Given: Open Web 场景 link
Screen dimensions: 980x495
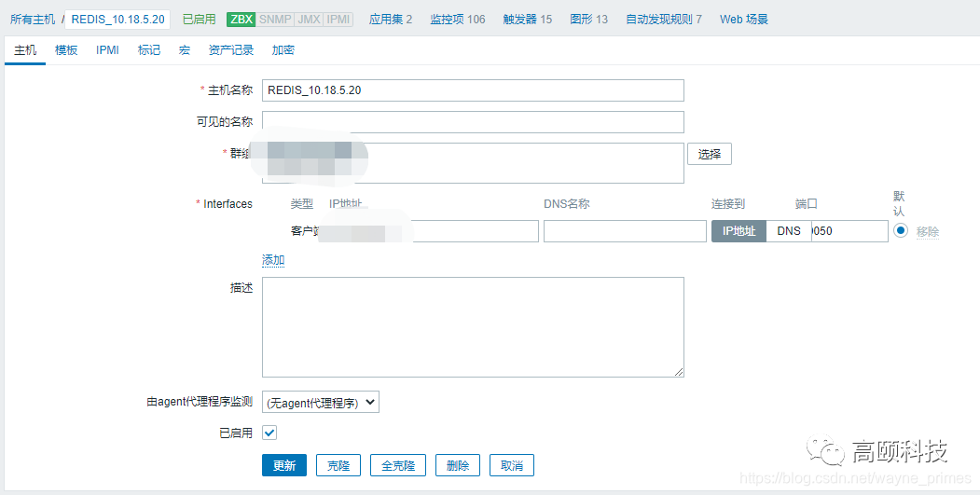Looking at the screenshot, I should click(x=744, y=20).
